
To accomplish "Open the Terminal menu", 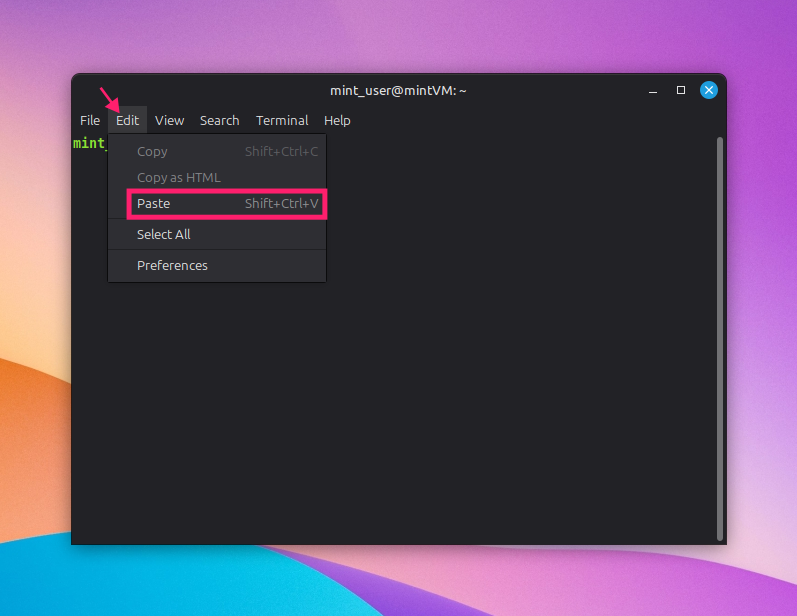I will tap(282, 120).
